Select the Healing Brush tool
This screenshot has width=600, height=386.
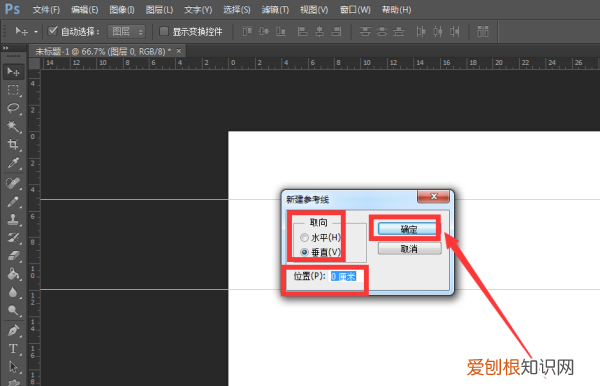coord(13,183)
